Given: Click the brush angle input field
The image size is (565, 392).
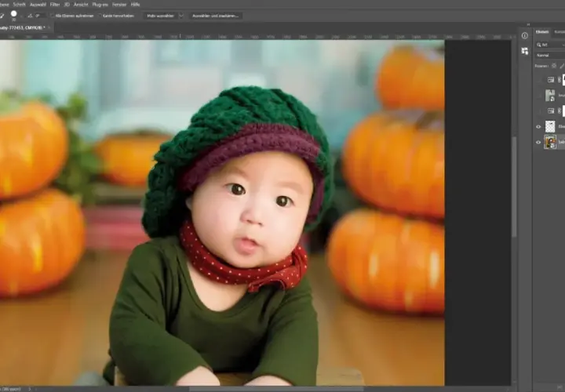Looking at the screenshot, I should pyautogui.click(x=40, y=16).
